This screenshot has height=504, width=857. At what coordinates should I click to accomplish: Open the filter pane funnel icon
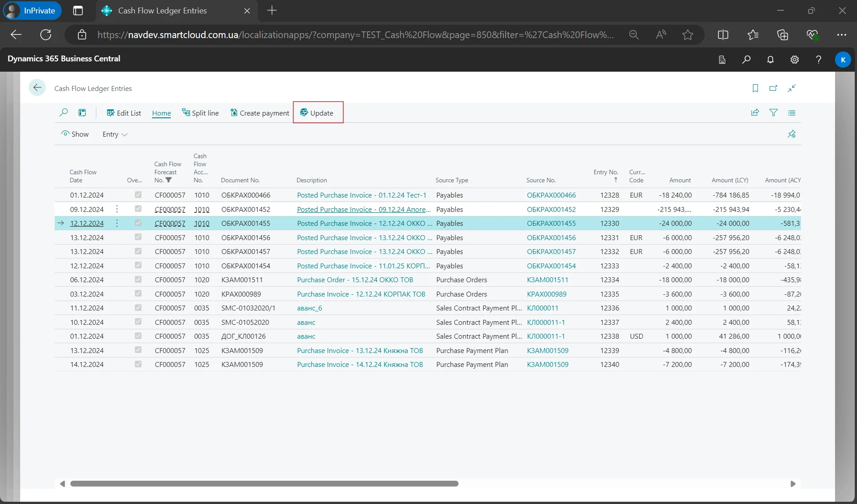pyautogui.click(x=773, y=112)
